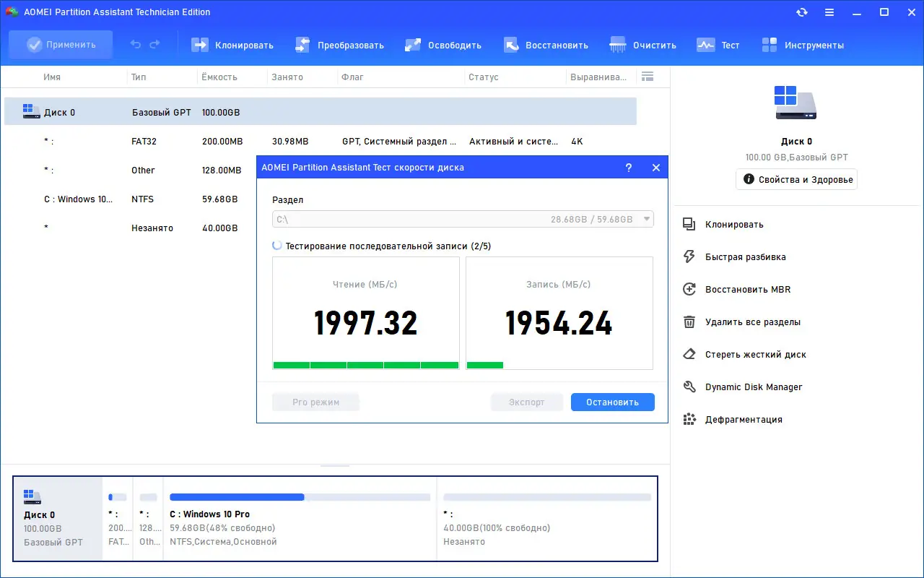Screen dimensions: 924x578
Task: Open the Очистить toolbar menu
Action: click(x=643, y=45)
